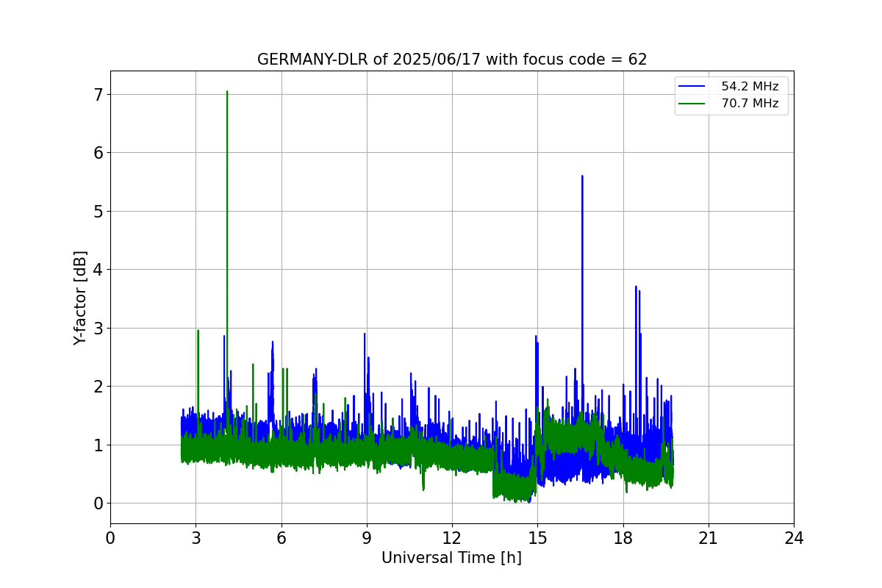
Task: Click the green spike peak near 3 dB at 3h
Action: (198, 331)
